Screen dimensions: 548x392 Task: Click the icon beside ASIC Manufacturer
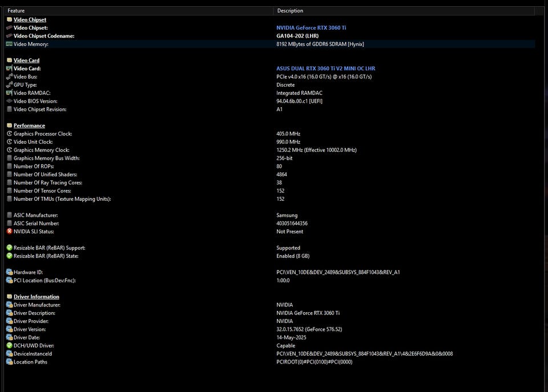10,215
